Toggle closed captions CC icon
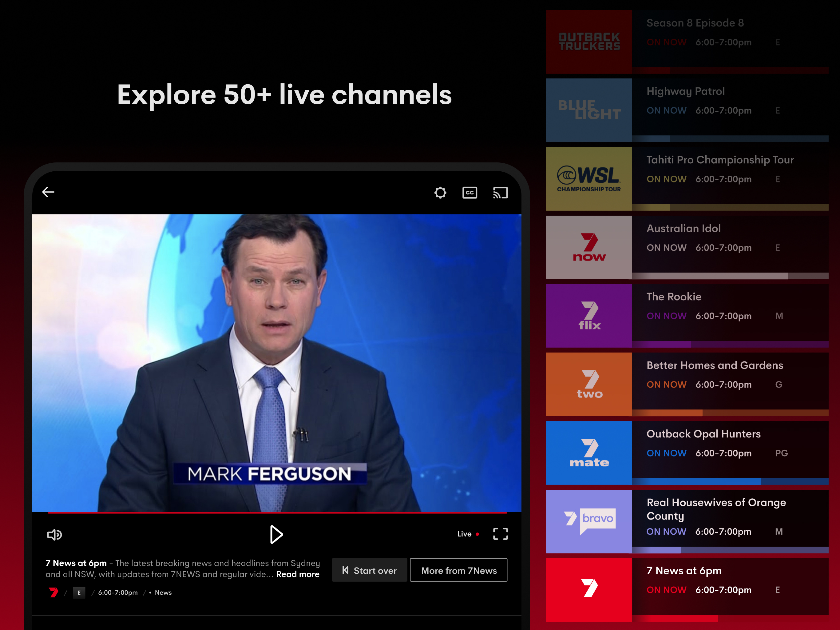This screenshot has width=840, height=630. (x=470, y=193)
